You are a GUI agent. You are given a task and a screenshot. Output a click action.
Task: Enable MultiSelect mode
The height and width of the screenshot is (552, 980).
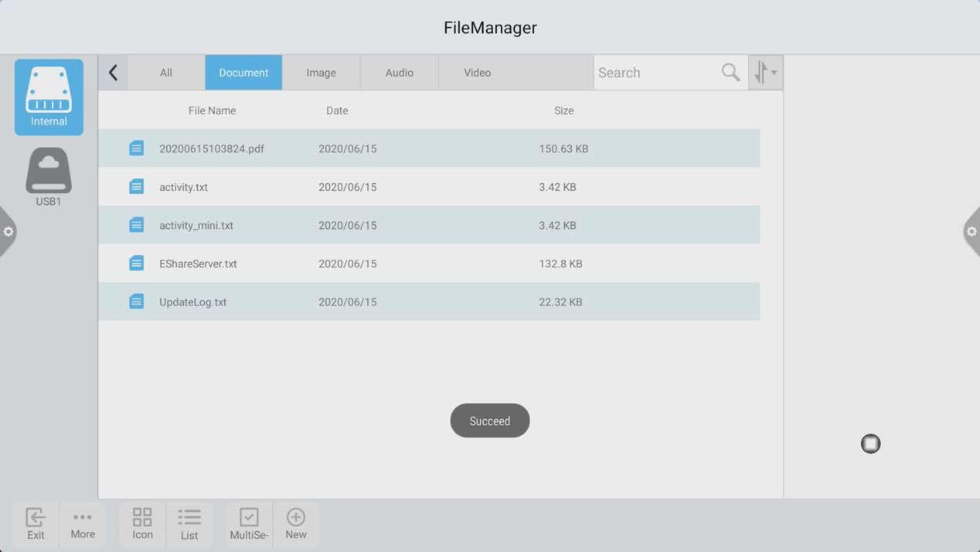249,523
